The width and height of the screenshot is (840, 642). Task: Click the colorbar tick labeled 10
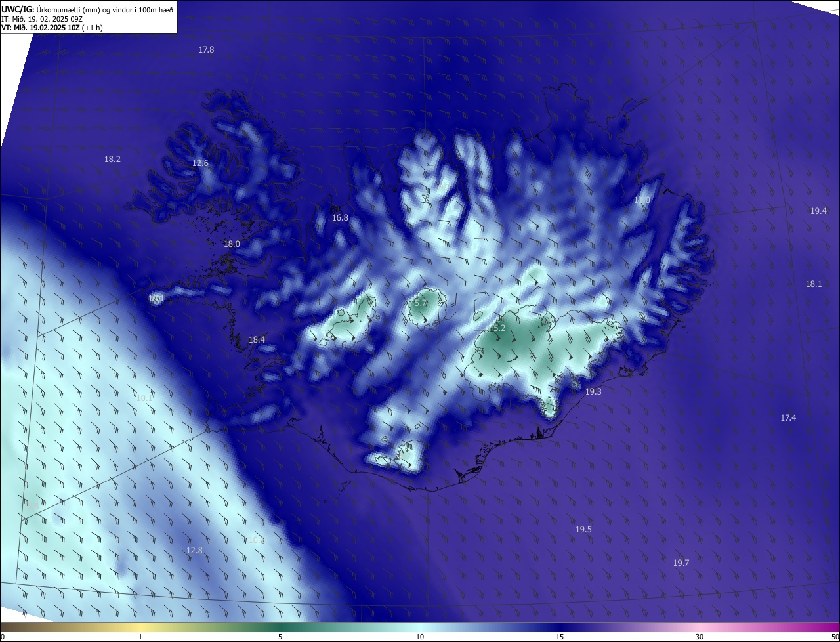420,637
